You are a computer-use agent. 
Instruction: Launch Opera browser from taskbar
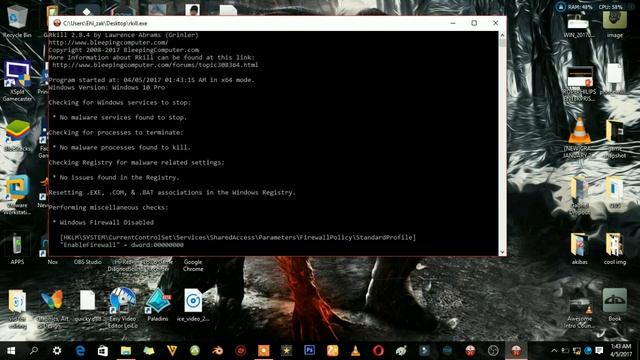[x=378, y=351]
